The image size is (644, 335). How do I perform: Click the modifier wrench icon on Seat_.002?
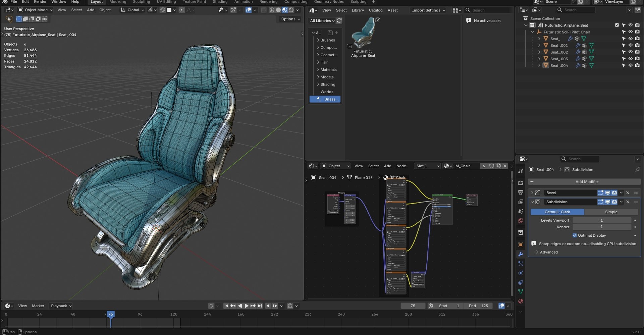click(578, 52)
